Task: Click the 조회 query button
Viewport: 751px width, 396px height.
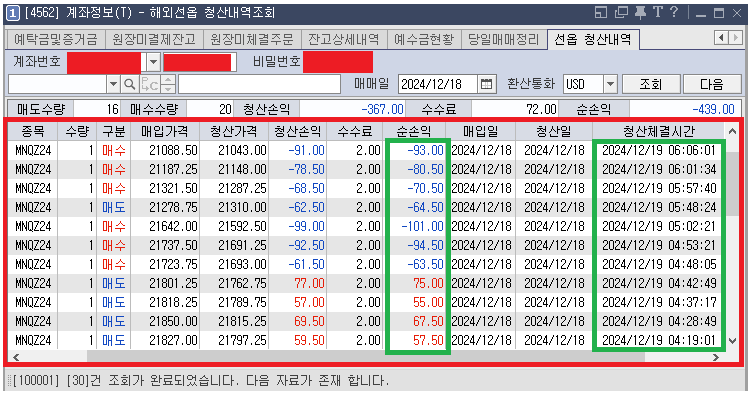Action: (650, 85)
